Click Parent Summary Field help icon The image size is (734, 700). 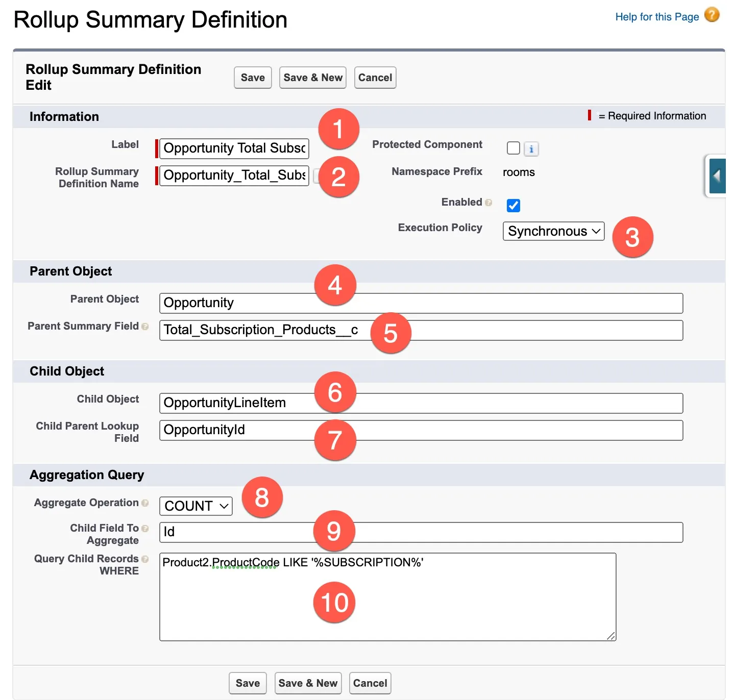[x=145, y=327]
